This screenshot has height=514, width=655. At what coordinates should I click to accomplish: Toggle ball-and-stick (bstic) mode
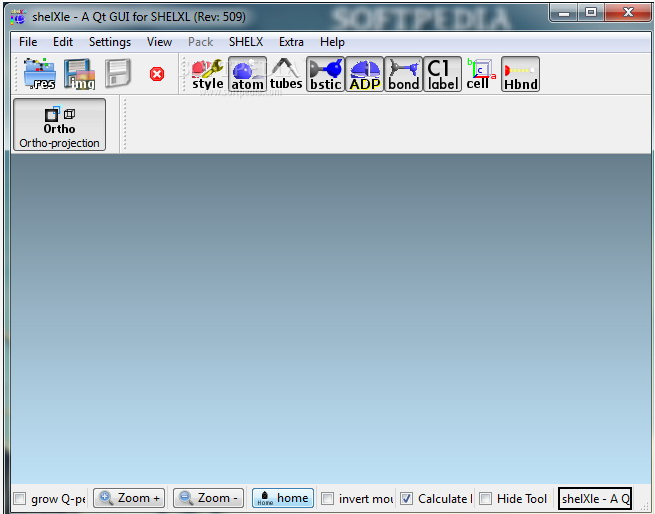click(325, 74)
